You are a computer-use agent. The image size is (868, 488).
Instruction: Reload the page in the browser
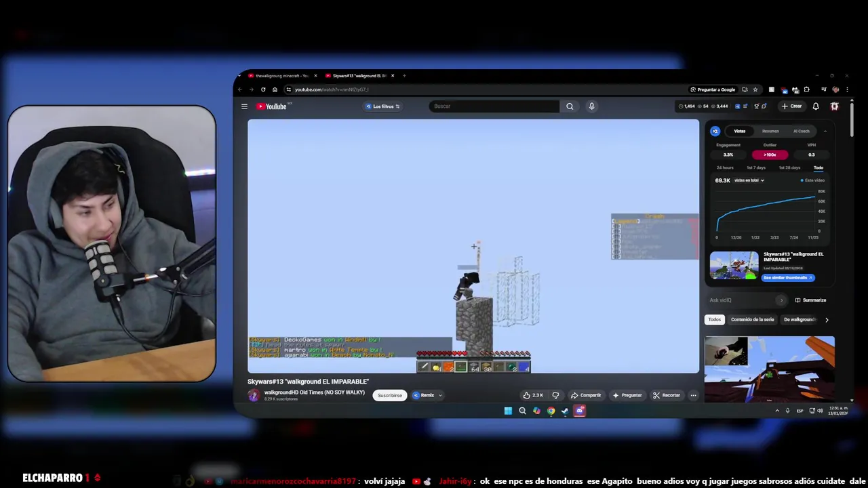click(x=263, y=89)
